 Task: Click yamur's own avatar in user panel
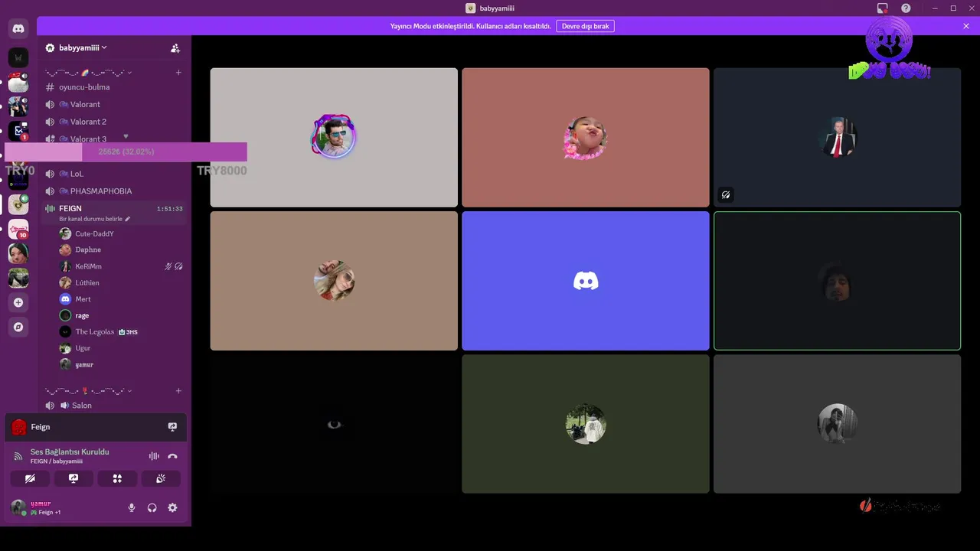click(18, 507)
